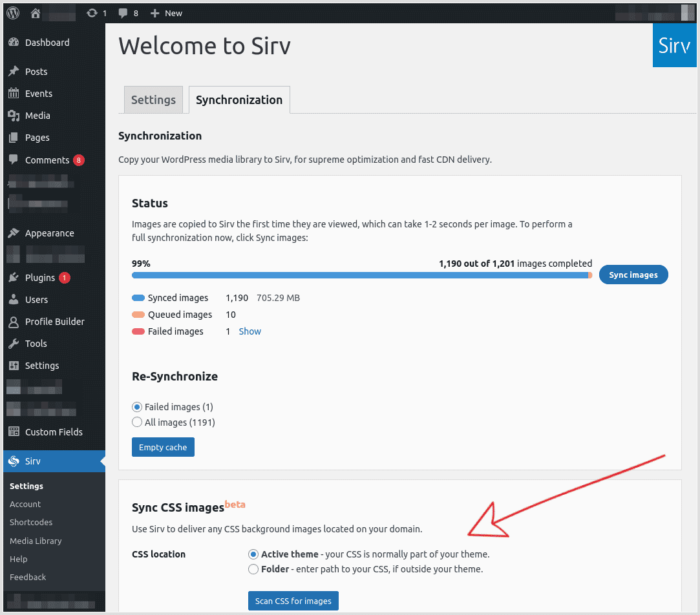Click the Events calendar icon

pos(14,93)
